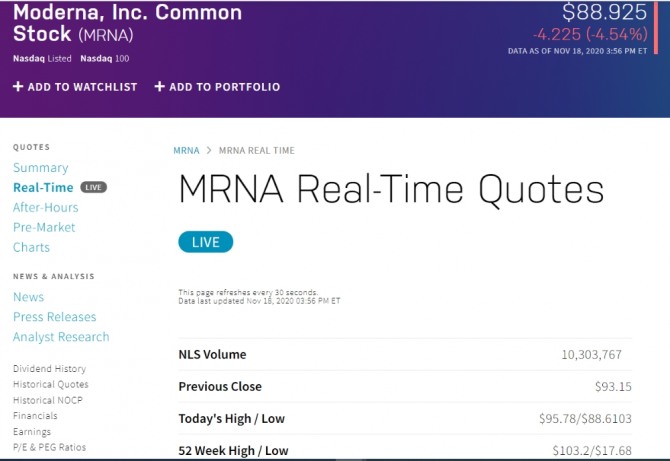View Historical Quotes
670x461 pixels.
(51, 384)
